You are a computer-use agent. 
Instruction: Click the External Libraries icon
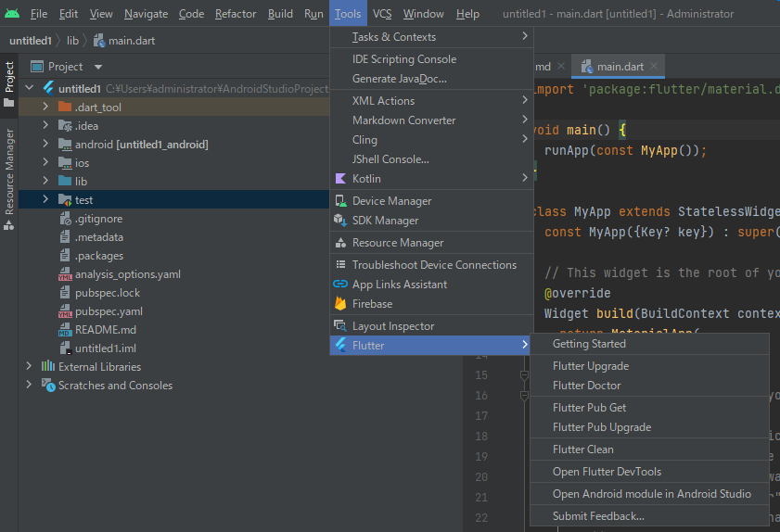[x=48, y=366]
